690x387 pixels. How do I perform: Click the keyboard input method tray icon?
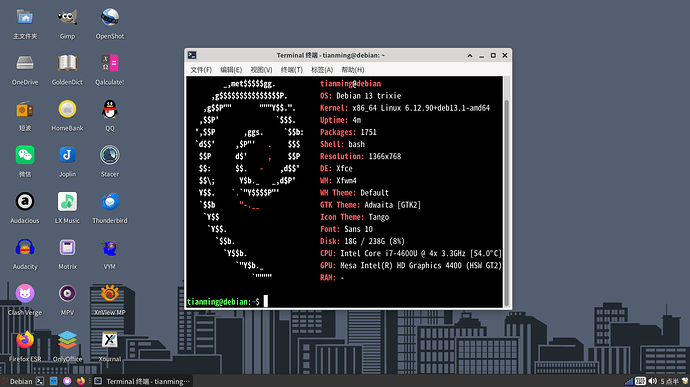point(640,381)
